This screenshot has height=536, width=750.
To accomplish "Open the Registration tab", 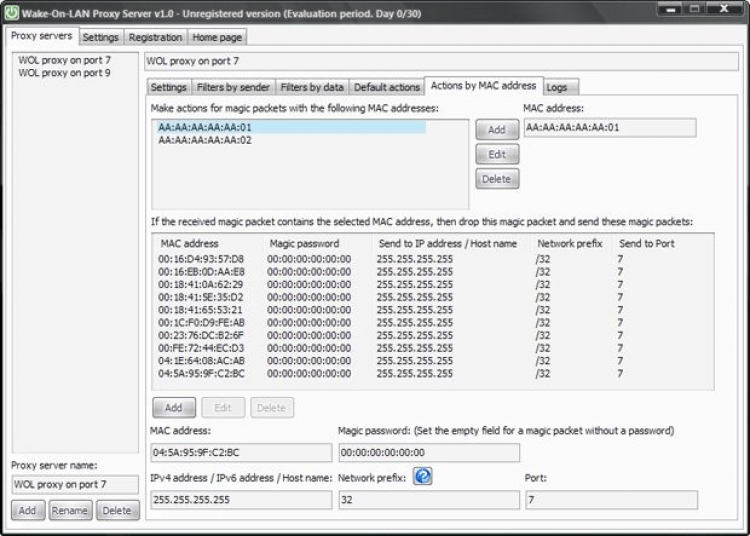I will (x=155, y=37).
